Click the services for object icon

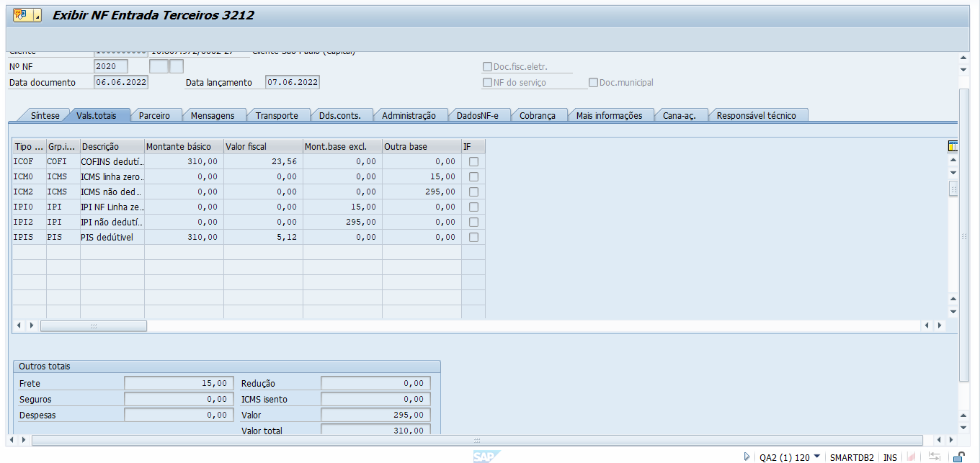click(x=21, y=15)
